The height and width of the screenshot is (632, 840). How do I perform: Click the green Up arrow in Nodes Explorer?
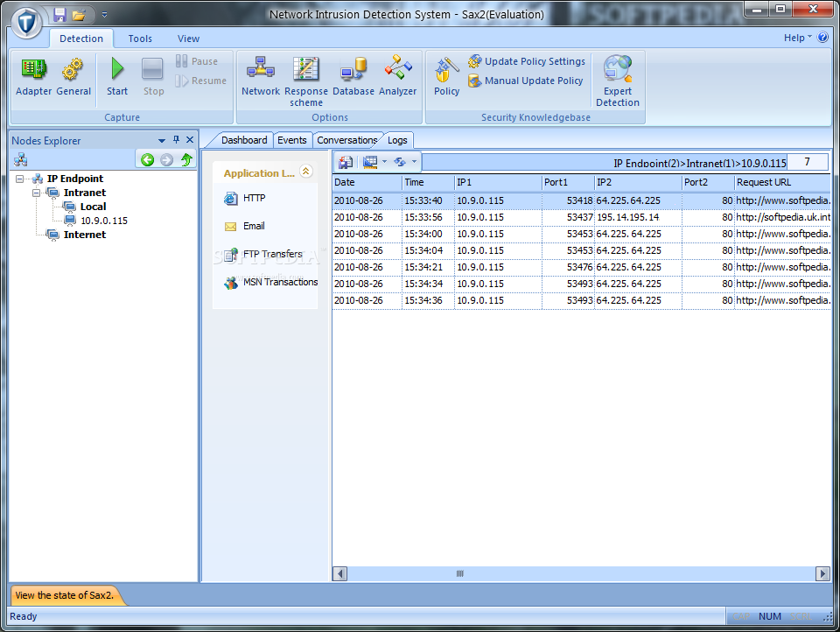pos(186,159)
